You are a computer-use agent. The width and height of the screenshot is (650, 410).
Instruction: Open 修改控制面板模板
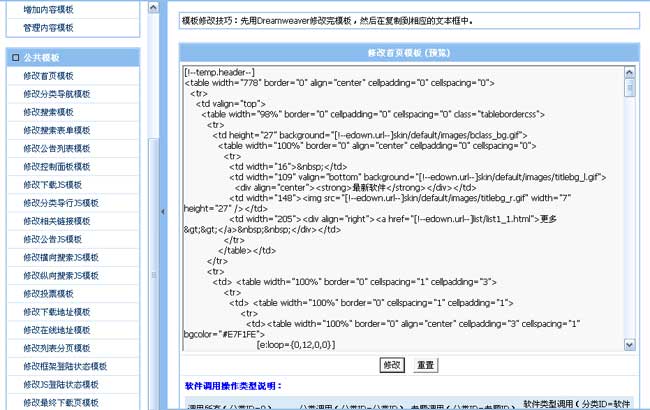56,167
